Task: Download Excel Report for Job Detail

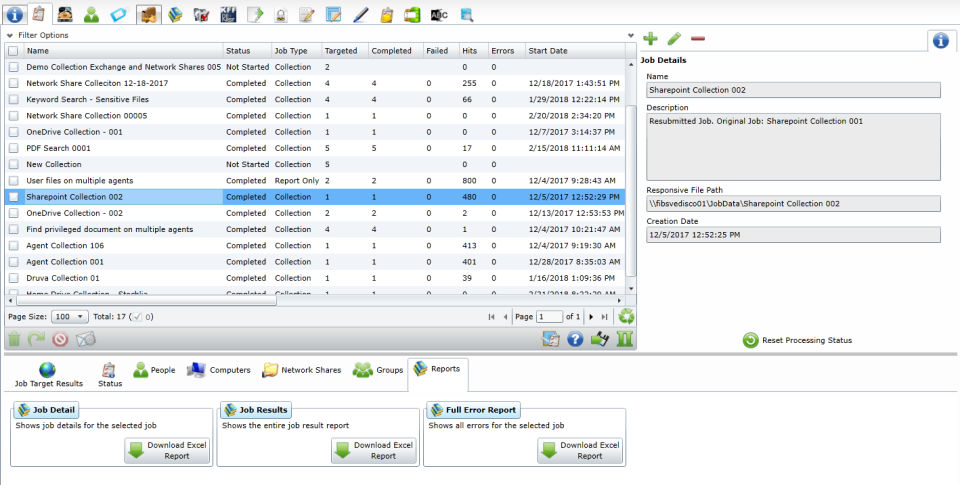Action: 167,451
